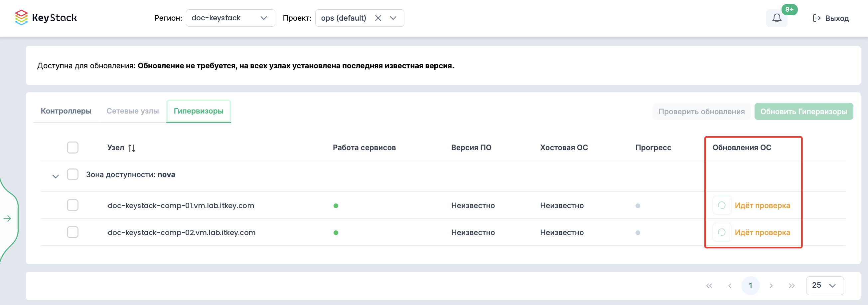Toggle the select-all checkbox in the table header

click(72, 148)
